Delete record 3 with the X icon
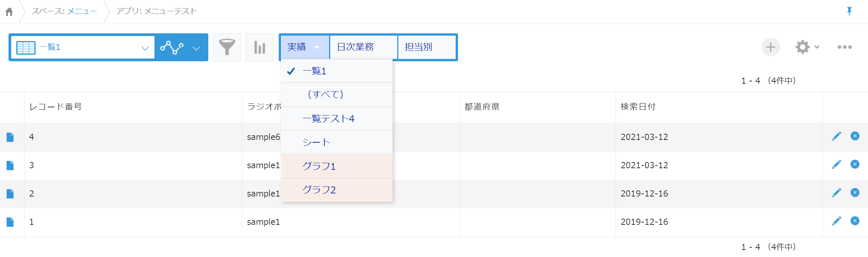The image size is (868, 257). (855, 164)
